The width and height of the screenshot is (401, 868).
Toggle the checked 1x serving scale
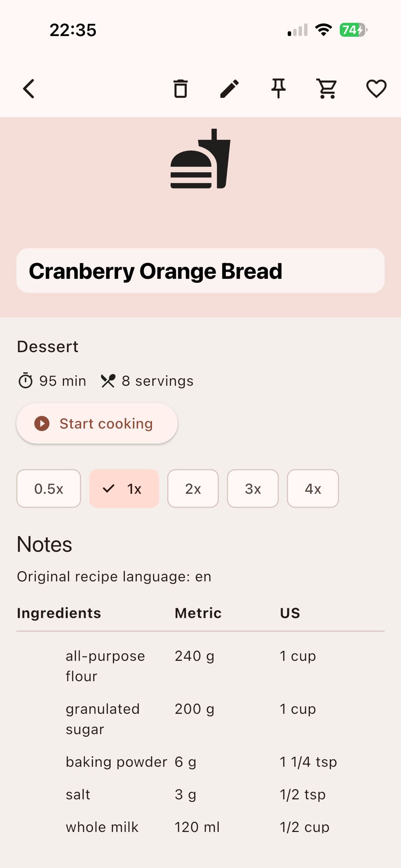click(124, 489)
